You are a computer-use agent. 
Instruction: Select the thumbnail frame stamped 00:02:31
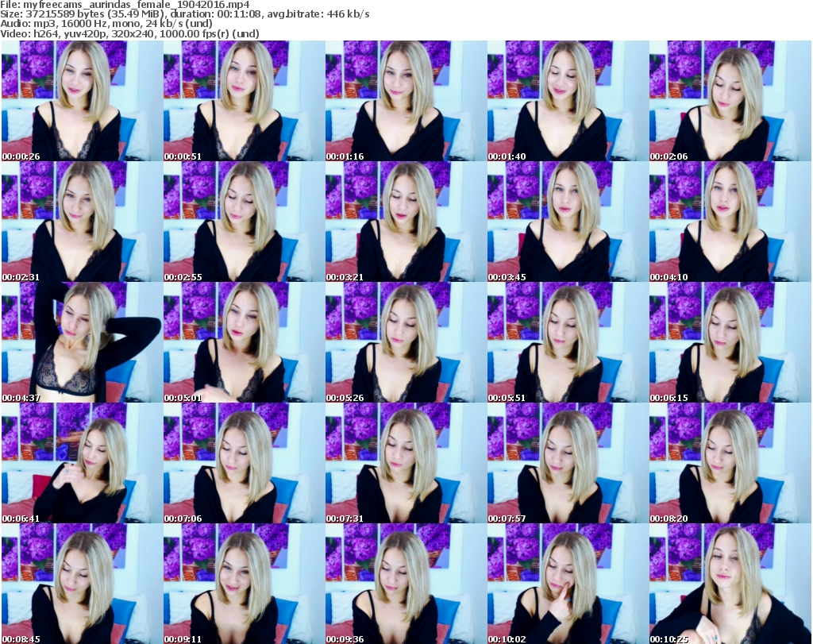82,222
